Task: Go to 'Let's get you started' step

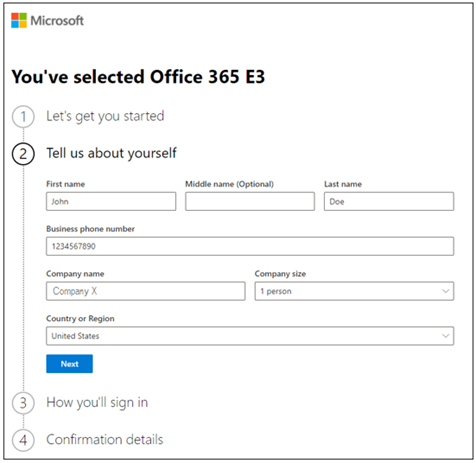Action: (105, 116)
